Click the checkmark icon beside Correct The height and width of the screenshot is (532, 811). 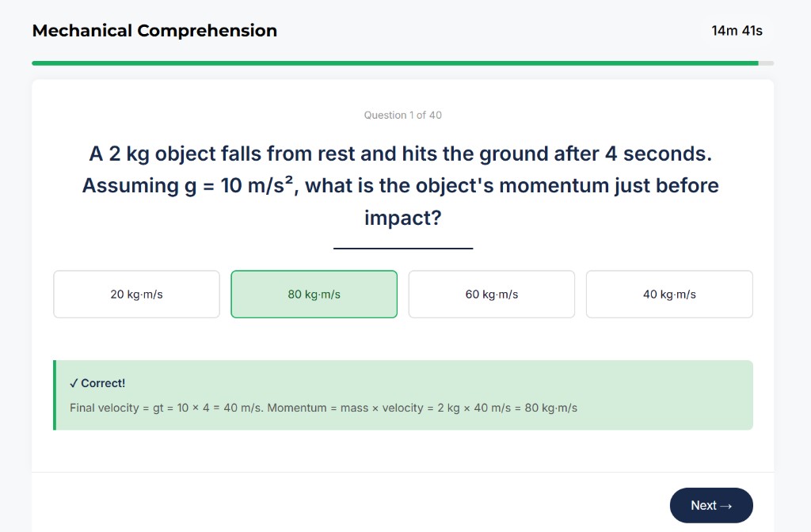click(74, 382)
